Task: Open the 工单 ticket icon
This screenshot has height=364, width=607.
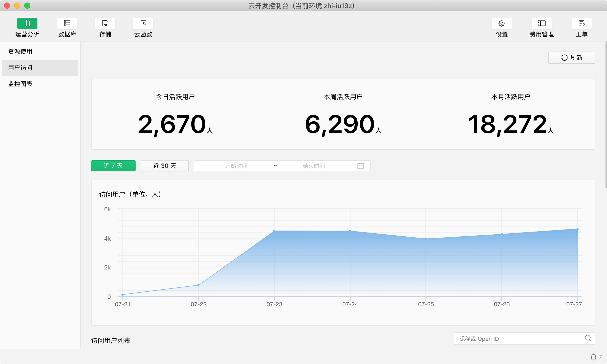Action: click(x=581, y=23)
